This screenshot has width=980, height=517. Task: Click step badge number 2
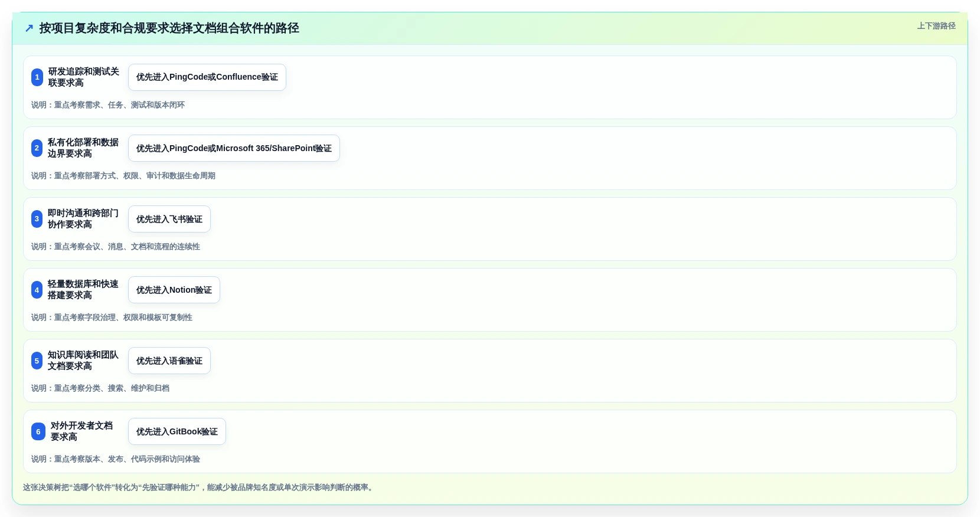pos(37,148)
